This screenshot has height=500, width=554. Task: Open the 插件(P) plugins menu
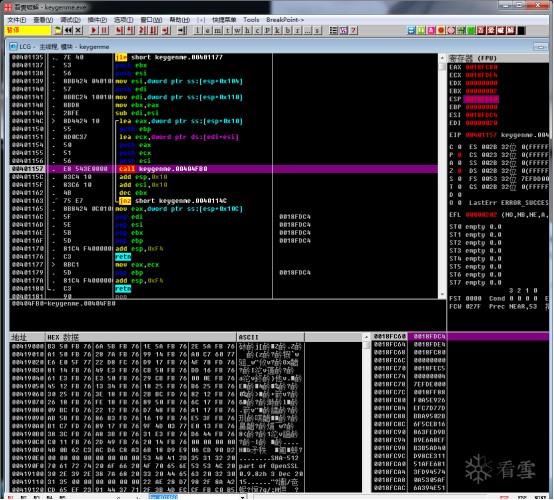(97, 20)
